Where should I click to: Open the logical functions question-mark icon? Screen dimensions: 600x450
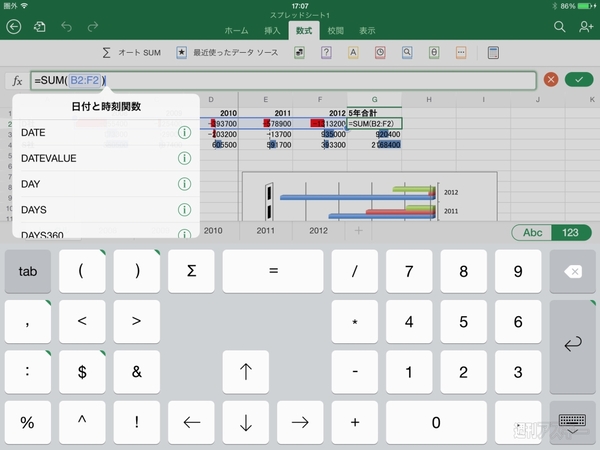point(326,53)
